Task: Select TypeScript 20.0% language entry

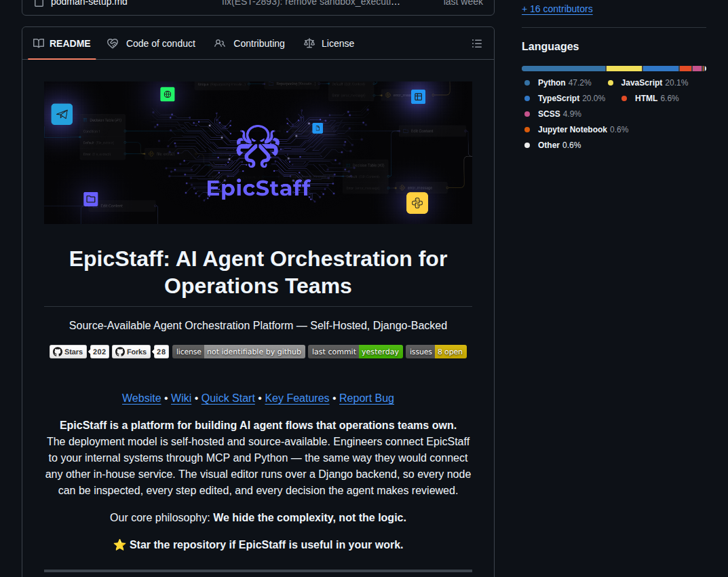Action: click(x=564, y=98)
